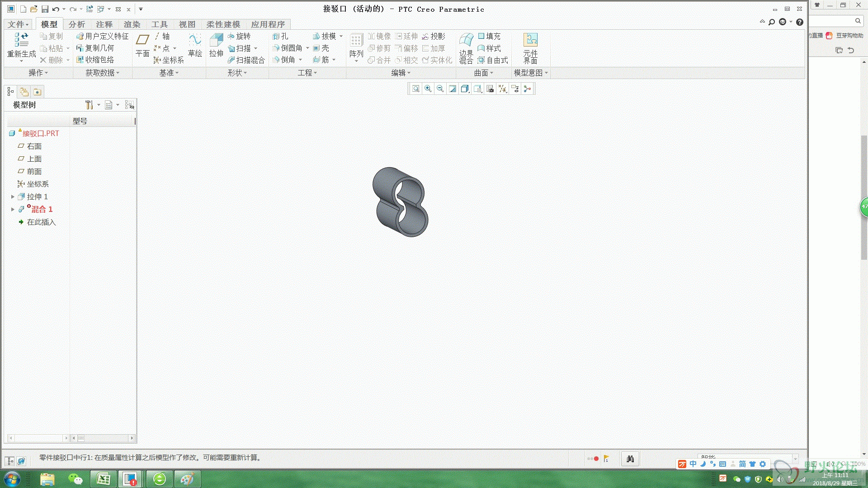This screenshot has height=488, width=868.
Task: Open the 模型意图 group dropdown
Action: [531, 73]
